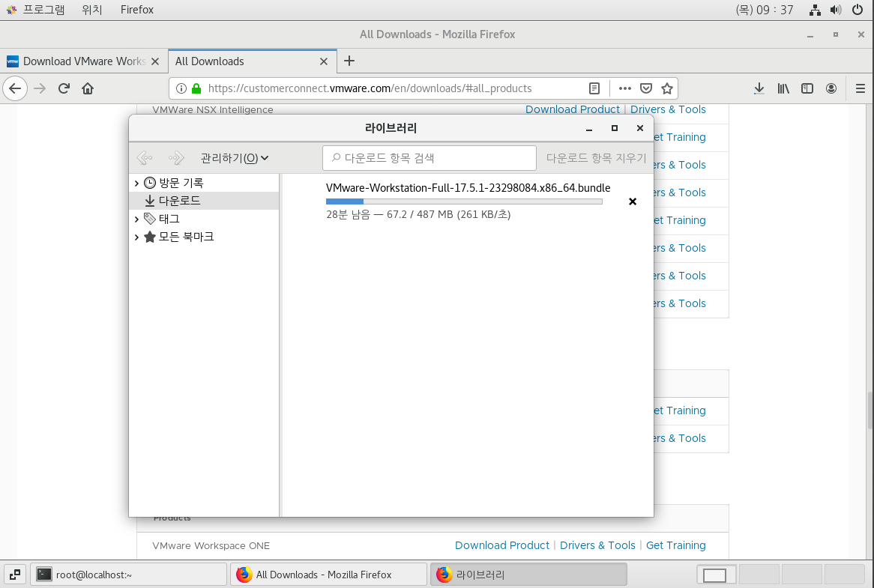
Task: Go back with the Firefox back arrow
Action: tap(15, 88)
